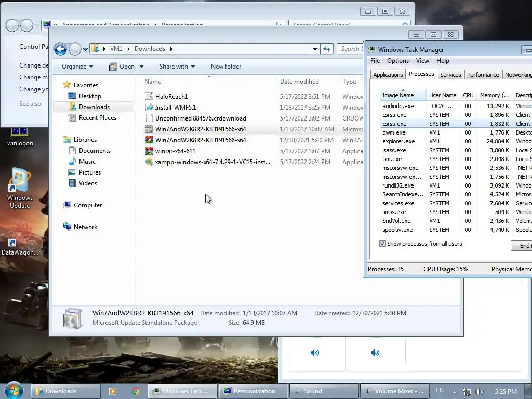Viewport: 532px width, 399px height.
Task: Open the dropdown arrow next to Open
Action: [x=141, y=66]
